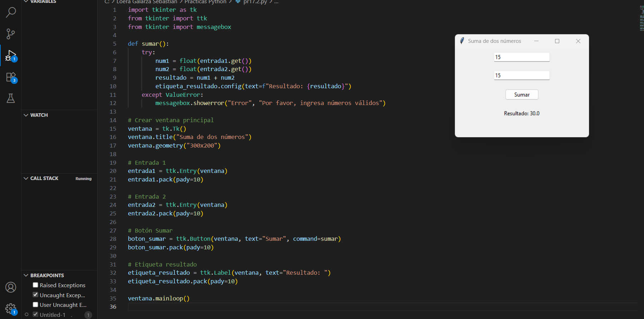Click the second number entry field
Image resolution: width=644 pixels, height=319 pixels.
click(x=521, y=75)
